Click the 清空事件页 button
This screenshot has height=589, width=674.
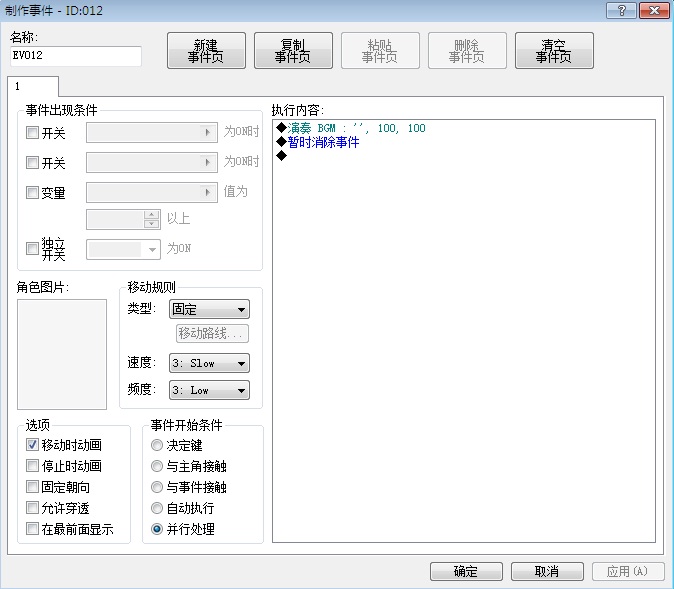(x=554, y=51)
